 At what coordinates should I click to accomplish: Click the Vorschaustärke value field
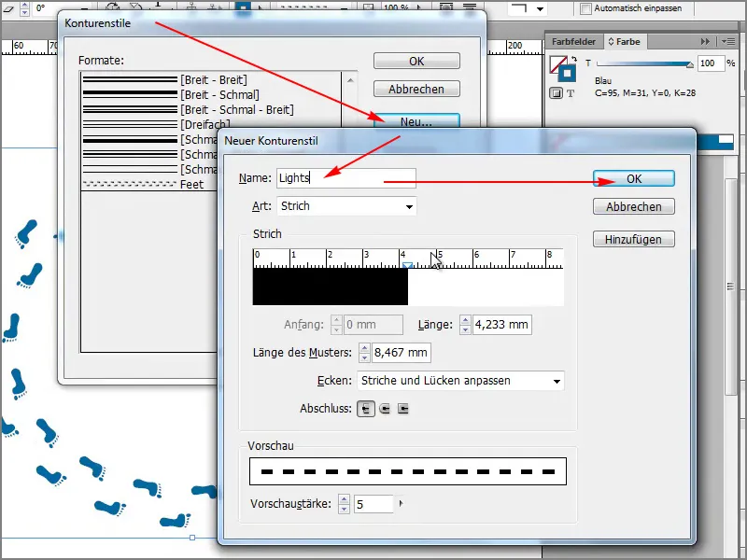(x=374, y=504)
